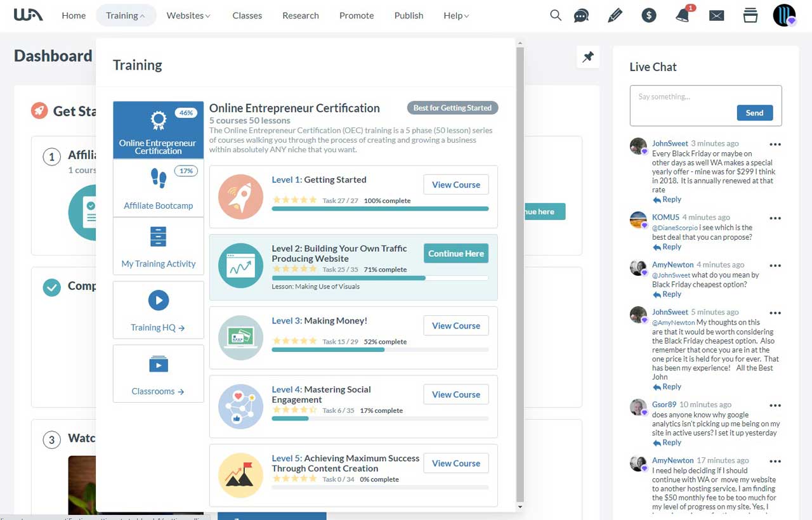Click the Classrooms video folder icon
Image resolution: width=812 pixels, height=520 pixels.
coord(159,364)
